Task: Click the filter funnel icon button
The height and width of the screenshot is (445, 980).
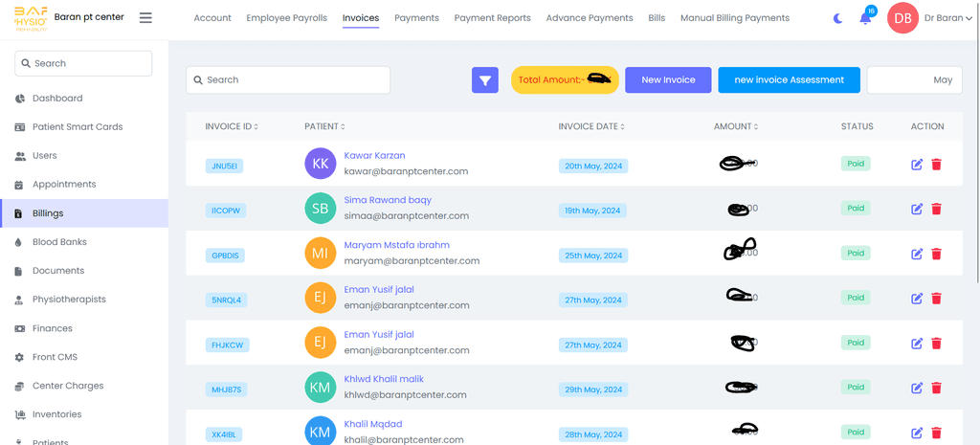Action: pos(485,80)
